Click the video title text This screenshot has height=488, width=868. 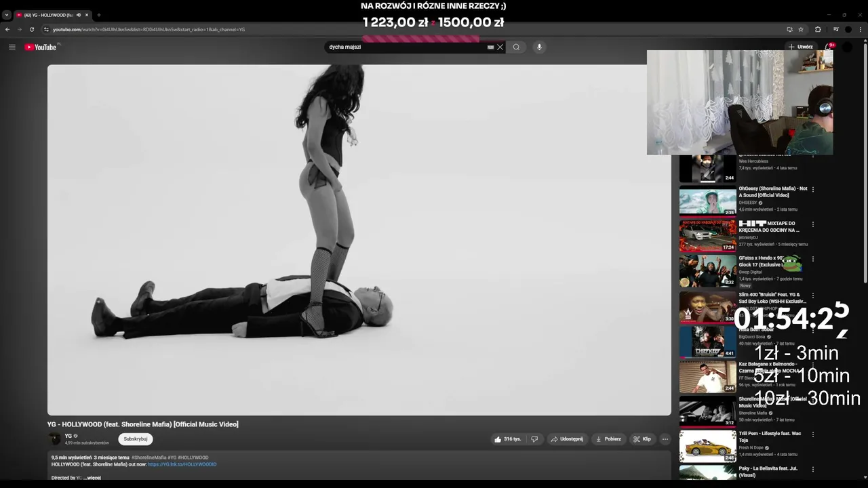(142, 424)
